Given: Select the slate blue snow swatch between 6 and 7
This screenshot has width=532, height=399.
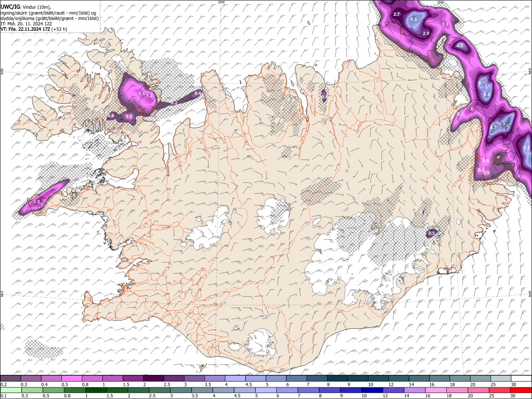Looking at the screenshot, I should coord(297,379).
